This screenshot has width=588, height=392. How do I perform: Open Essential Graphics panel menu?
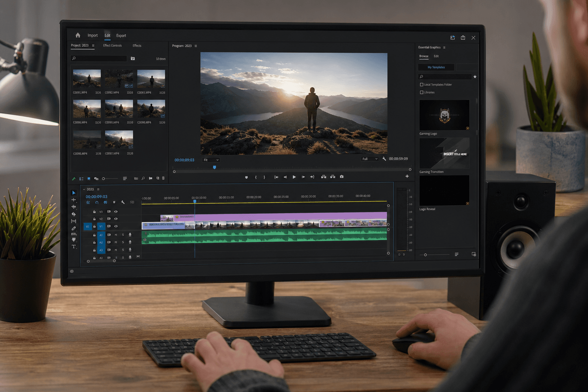[x=444, y=47]
